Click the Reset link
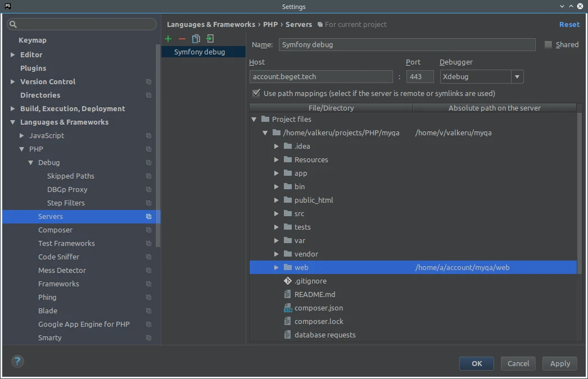 (569, 24)
